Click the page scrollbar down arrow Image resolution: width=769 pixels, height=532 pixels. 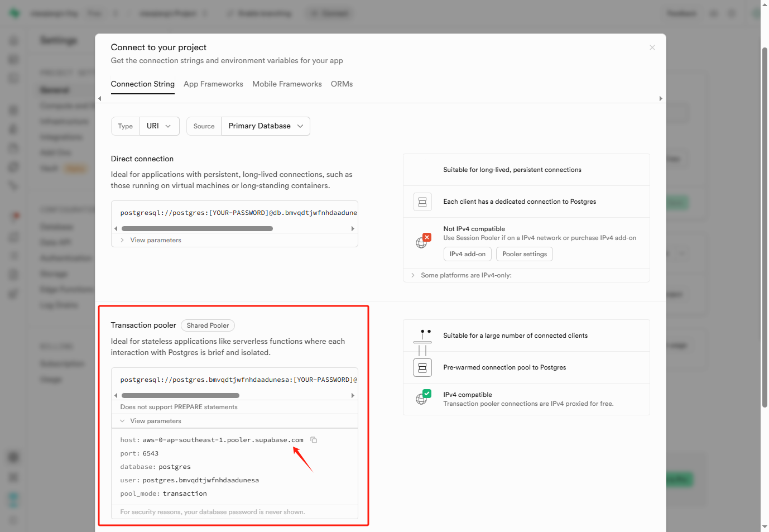[x=765, y=527]
